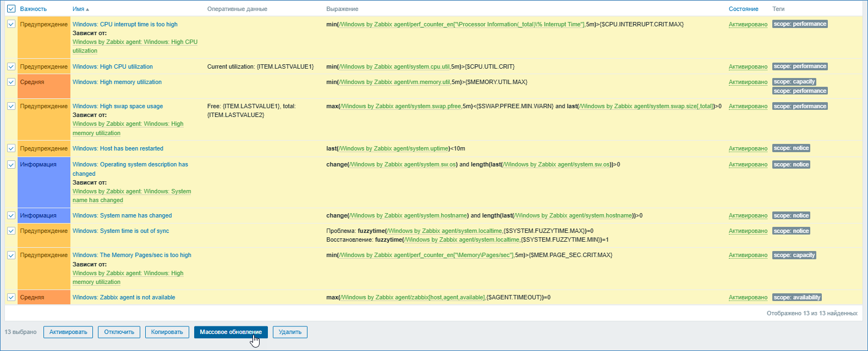Open the System time is out of sync trigger
Image resolution: width=868 pixels, height=351 pixels.
click(x=120, y=231)
